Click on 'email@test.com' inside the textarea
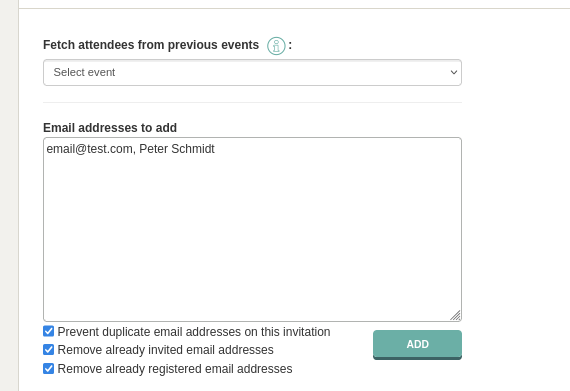The width and height of the screenshot is (570, 391). [x=89, y=149]
